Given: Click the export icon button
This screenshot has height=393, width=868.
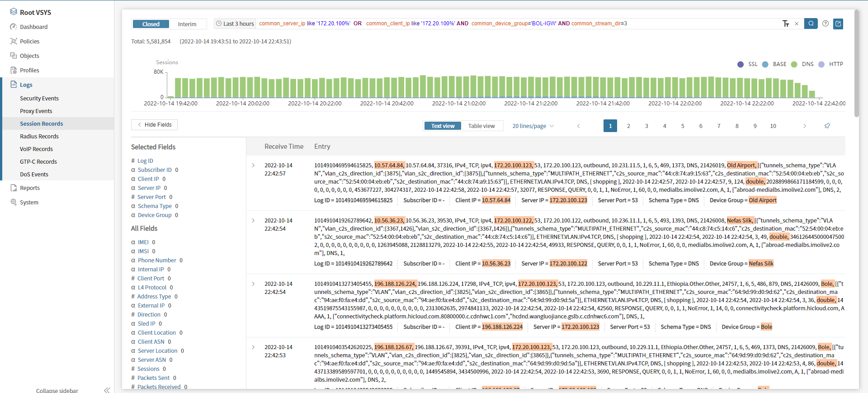Looking at the screenshot, I should tap(838, 24).
